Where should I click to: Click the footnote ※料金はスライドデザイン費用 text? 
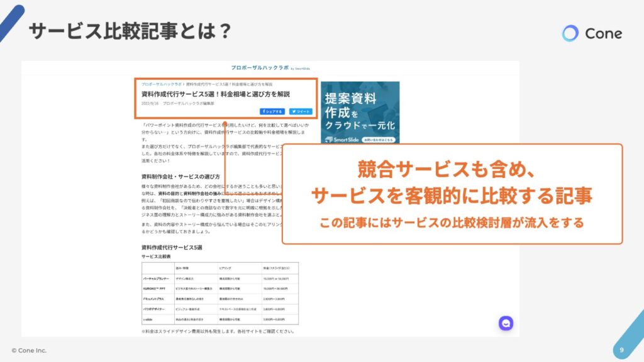pyautogui.click(x=218, y=331)
